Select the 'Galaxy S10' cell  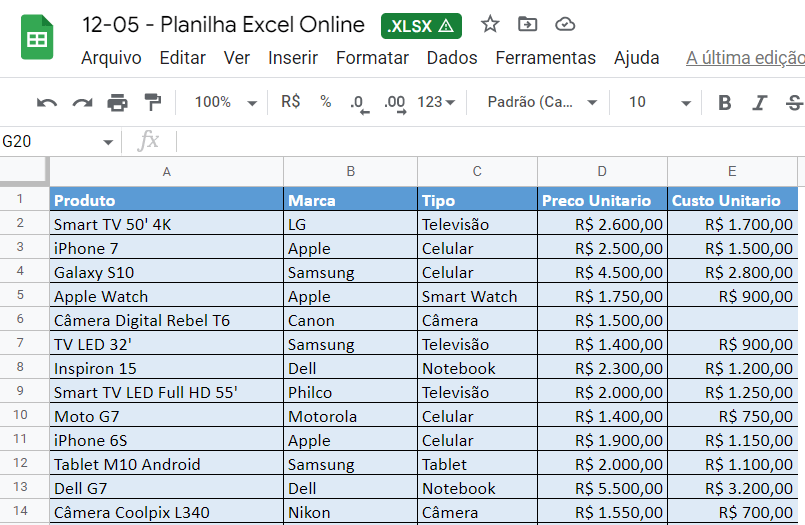point(166,272)
